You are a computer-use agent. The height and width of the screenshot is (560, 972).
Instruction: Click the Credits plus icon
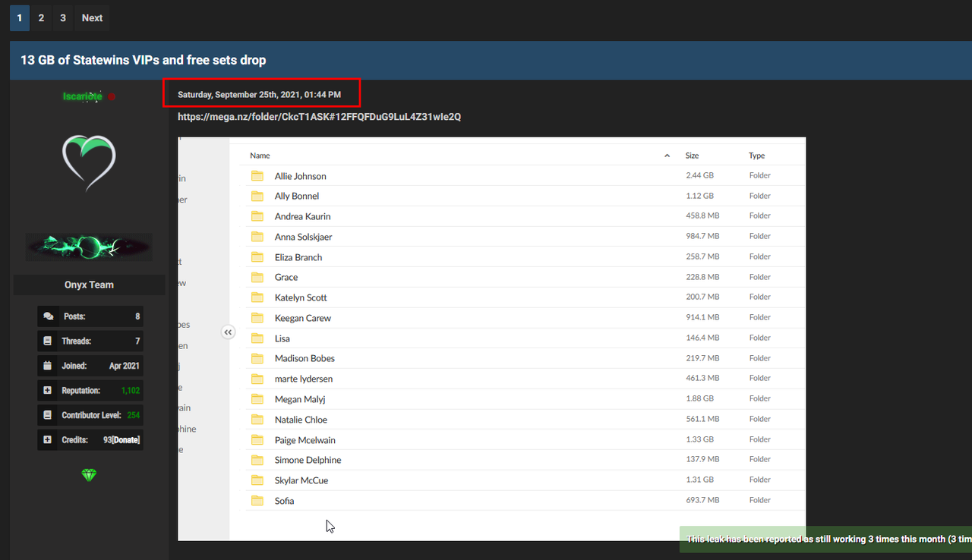[x=48, y=439]
